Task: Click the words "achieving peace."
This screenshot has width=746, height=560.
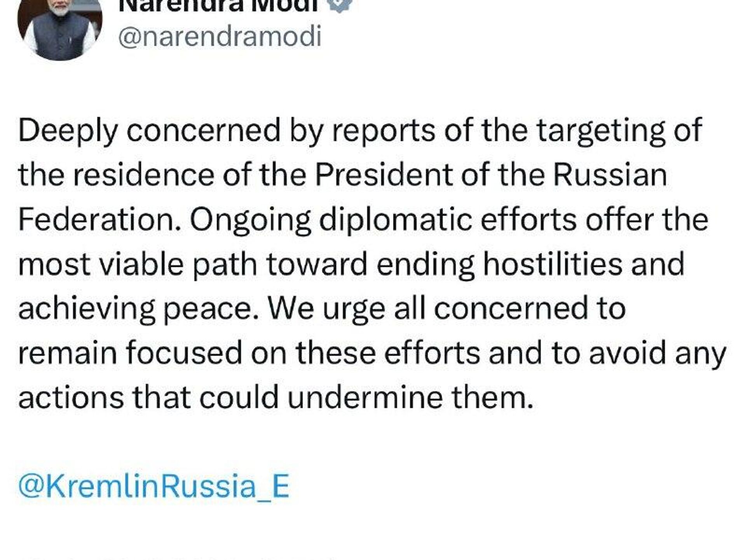Action: [x=138, y=309]
